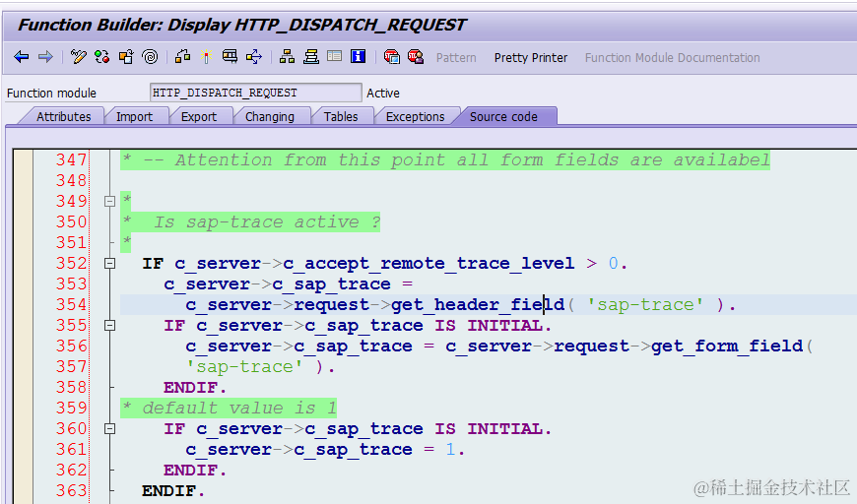Run the Pretty Printer

(x=531, y=58)
